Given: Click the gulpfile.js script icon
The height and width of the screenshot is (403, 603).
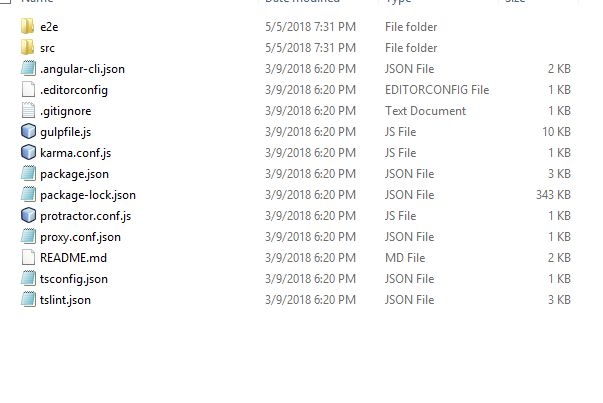Looking at the screenshot, I should 28,132.
